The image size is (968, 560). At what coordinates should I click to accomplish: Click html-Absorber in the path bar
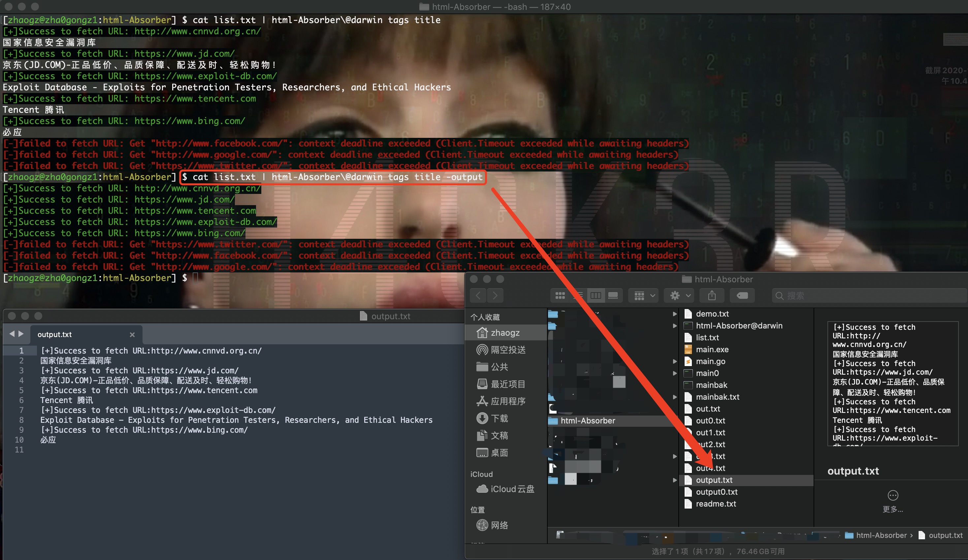pos(881,535)
